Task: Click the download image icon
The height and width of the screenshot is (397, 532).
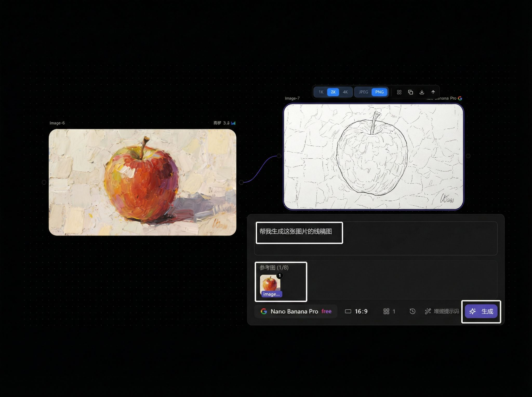Action: (x=422, y=92)
